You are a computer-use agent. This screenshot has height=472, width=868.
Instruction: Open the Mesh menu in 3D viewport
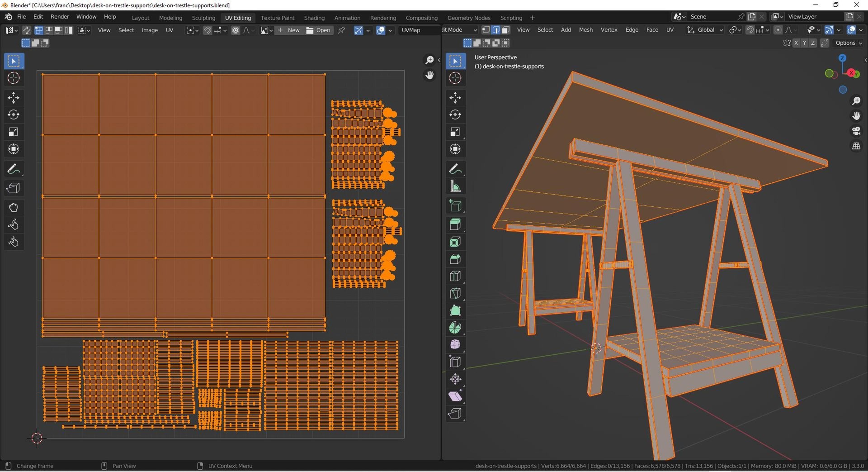click(585, 30)
